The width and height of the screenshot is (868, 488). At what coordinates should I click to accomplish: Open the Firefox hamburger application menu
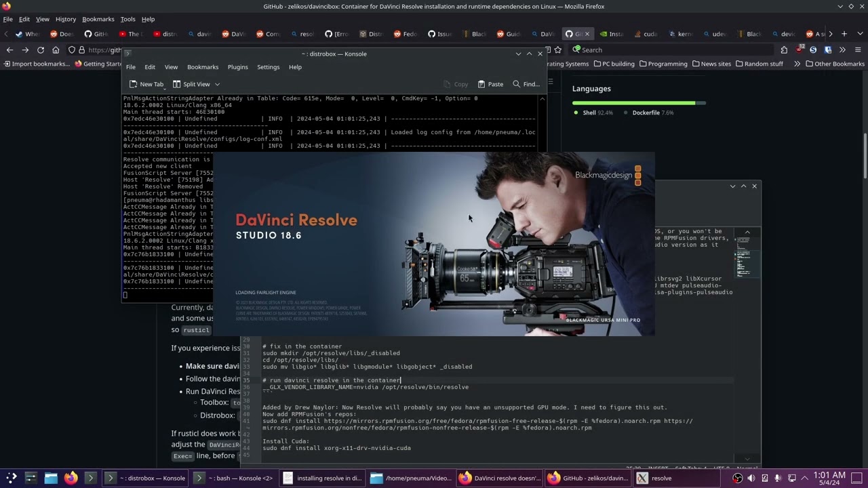858,50
